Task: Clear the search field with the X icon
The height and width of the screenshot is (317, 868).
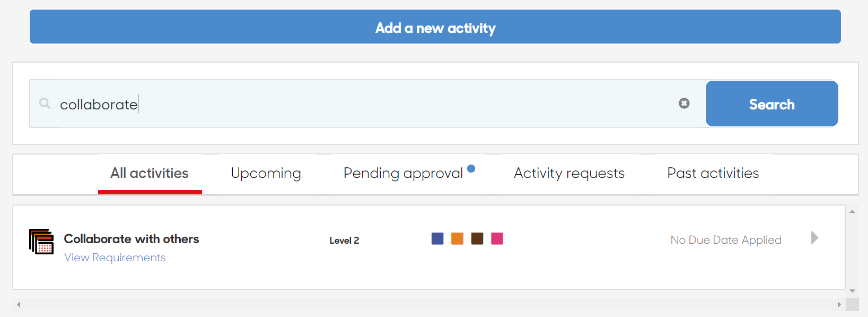Action: [684, 104]
